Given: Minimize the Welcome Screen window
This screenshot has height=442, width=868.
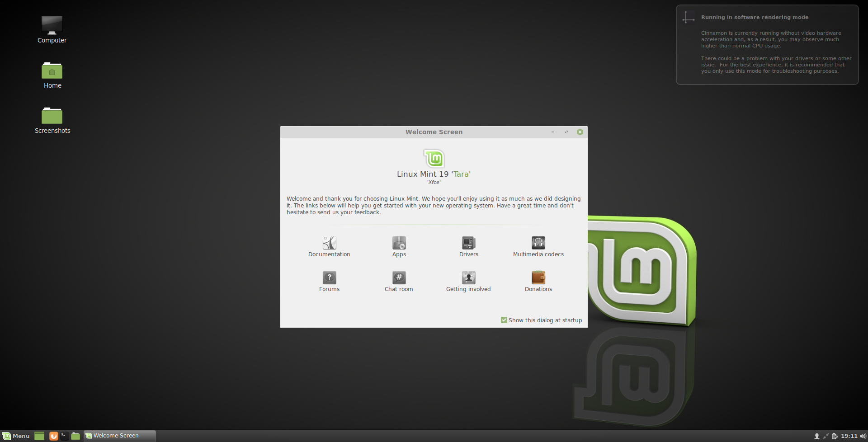Looking at the screenshot, I should pos(552,132).
